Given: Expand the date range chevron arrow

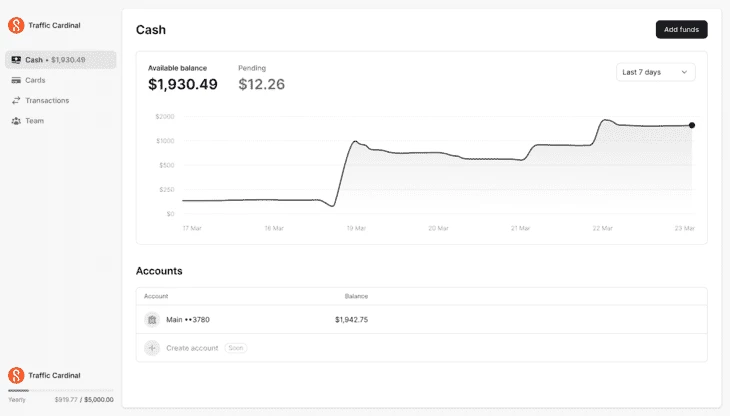Looking at the screenshot, I should point(684,72).
